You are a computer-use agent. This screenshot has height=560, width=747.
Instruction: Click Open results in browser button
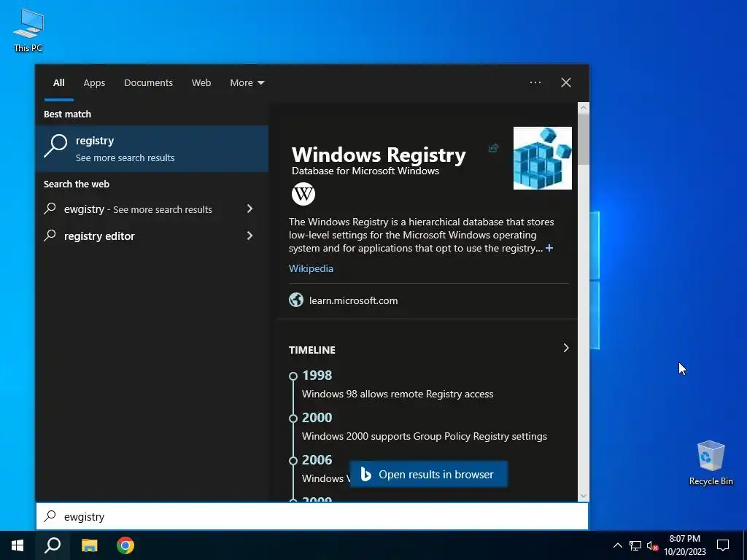coord(429,474)
